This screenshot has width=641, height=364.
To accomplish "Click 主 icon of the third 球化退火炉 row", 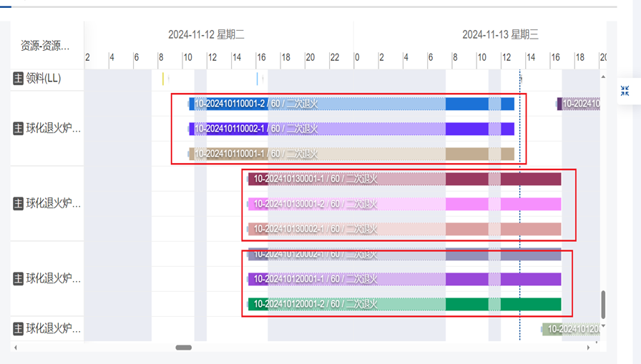I will pyautogui.click(x=19, y=279).
